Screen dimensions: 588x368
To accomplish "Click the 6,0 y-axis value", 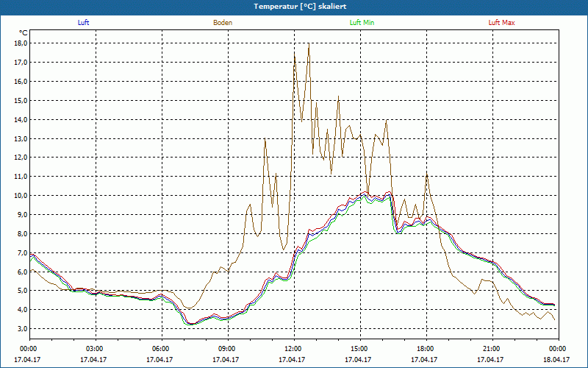I will 22,272.
